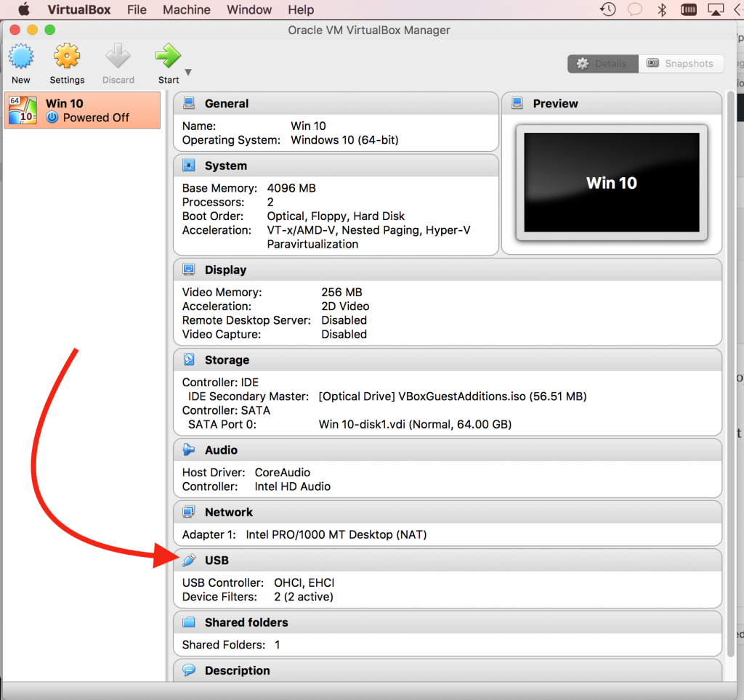Image resolution: width=744 pixels, height=700 pixels.
Task: Open the Apple menu
Action: click(x=23, y=9)
